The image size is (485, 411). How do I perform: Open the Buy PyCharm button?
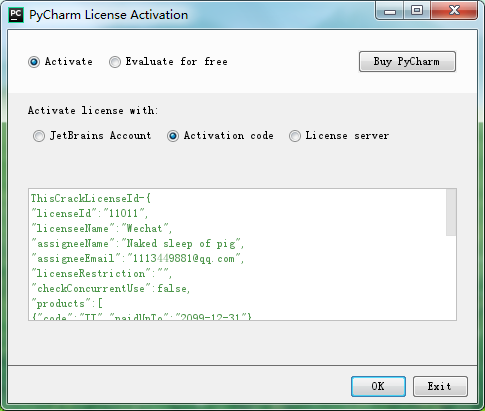point(407,62)
